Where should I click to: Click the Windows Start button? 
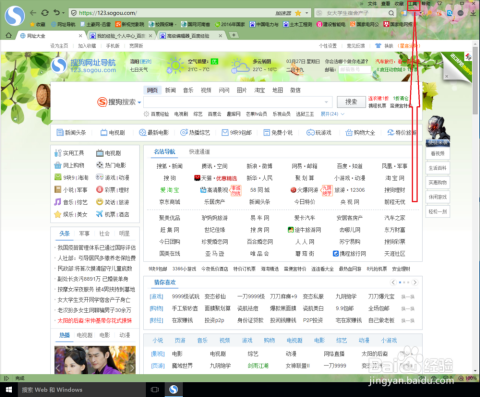coord(9,389)
